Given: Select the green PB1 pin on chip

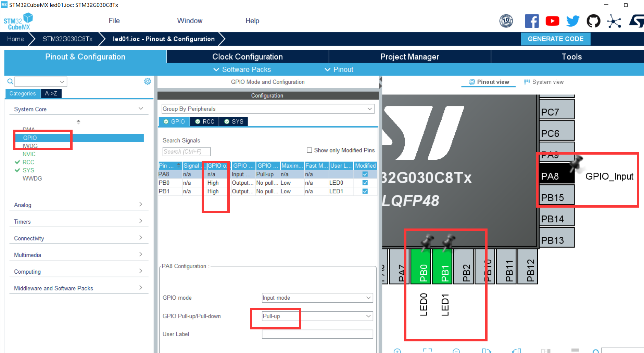Looking at the screenshot, I should [x=442, y=267].
